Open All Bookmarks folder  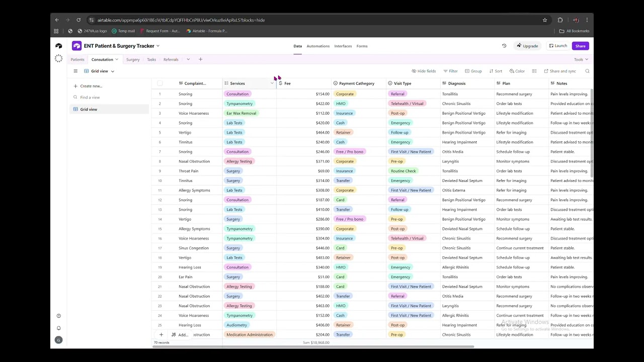coord(574,31)
